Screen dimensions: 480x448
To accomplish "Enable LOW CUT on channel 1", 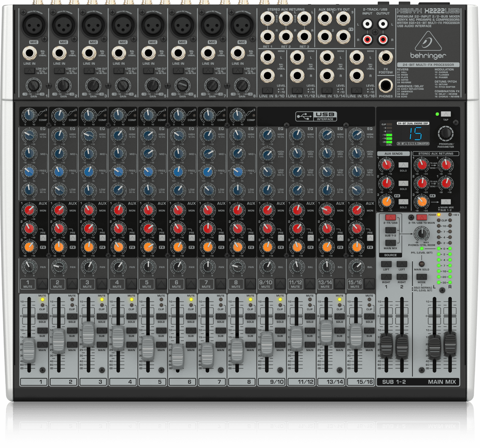I will point(29,71).
